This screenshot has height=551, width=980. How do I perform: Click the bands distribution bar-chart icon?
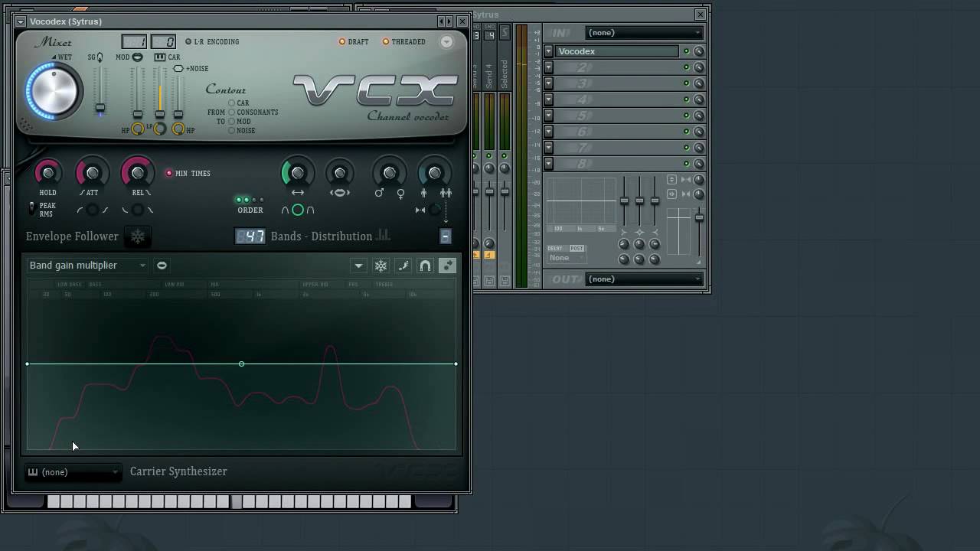pyautogui.click(x=384, y=235)
